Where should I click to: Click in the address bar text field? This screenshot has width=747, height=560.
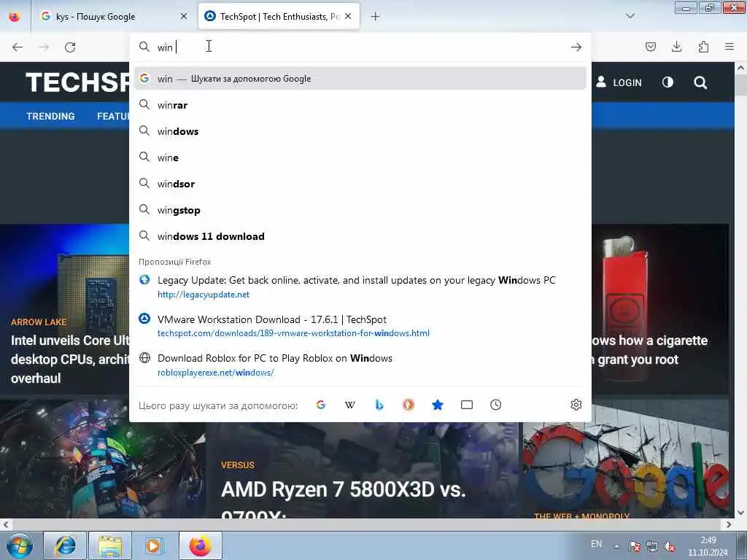tap(360, 47)
